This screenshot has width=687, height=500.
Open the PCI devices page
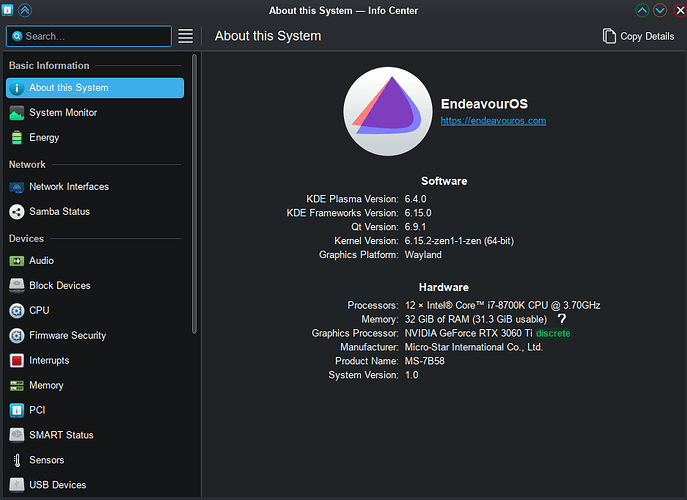37,410
